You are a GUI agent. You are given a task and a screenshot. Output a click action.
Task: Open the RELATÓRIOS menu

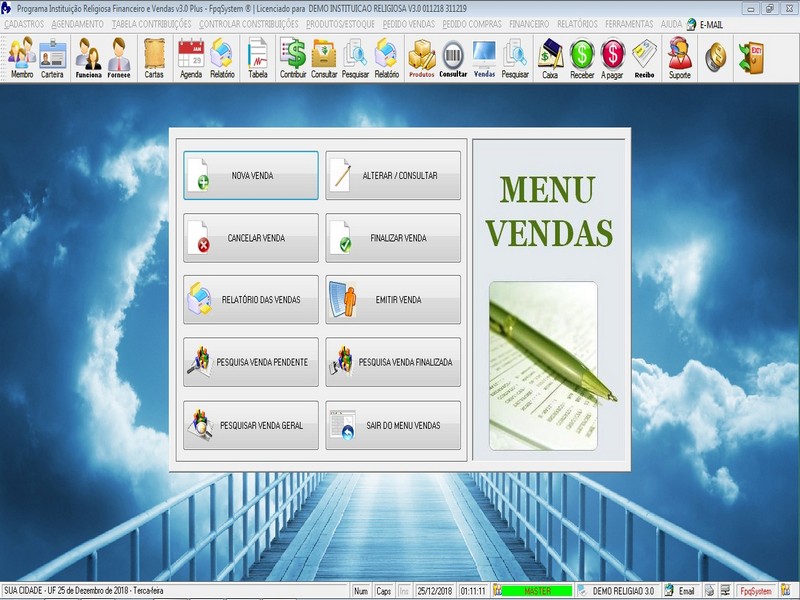pos(577,24)
